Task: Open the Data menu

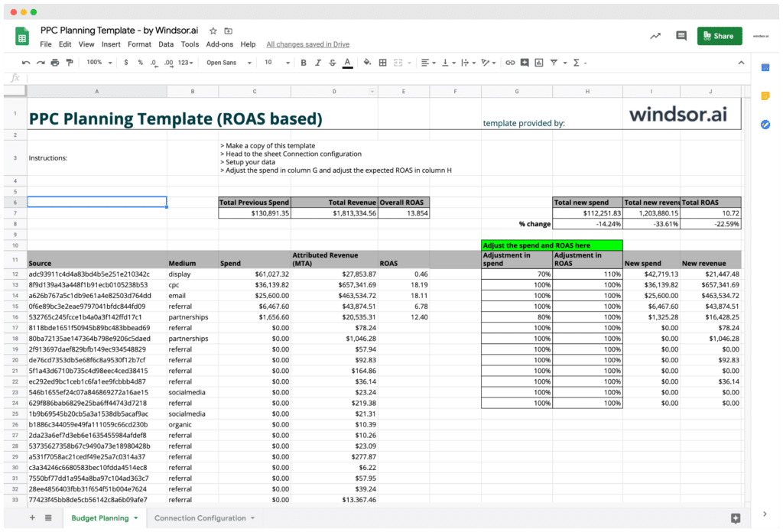Action: (x=166, y=44)
